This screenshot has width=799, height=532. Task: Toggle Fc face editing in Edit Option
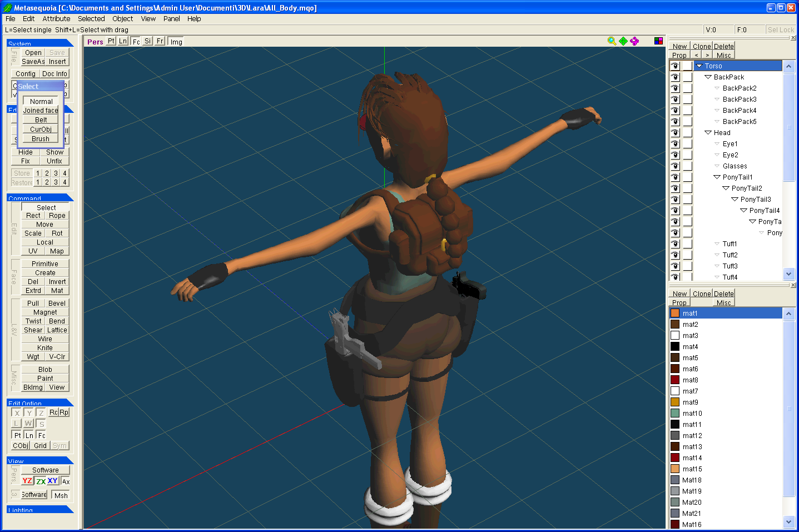coord(42,435)
